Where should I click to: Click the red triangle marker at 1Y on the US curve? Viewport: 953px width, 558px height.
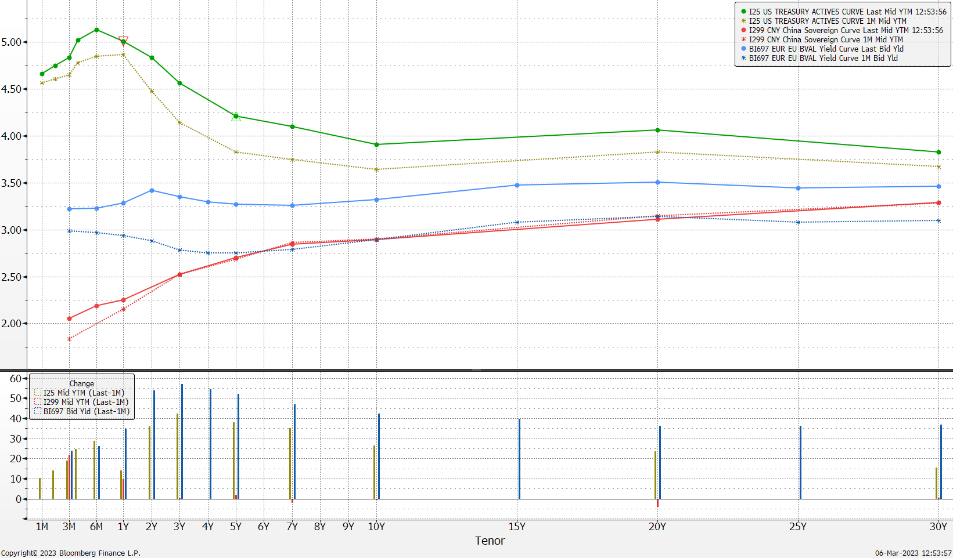(x=123, y=40)
